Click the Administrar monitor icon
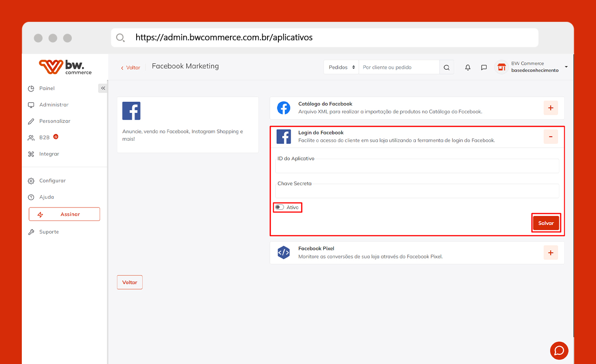The image size is (596, 364). point(31,105)
